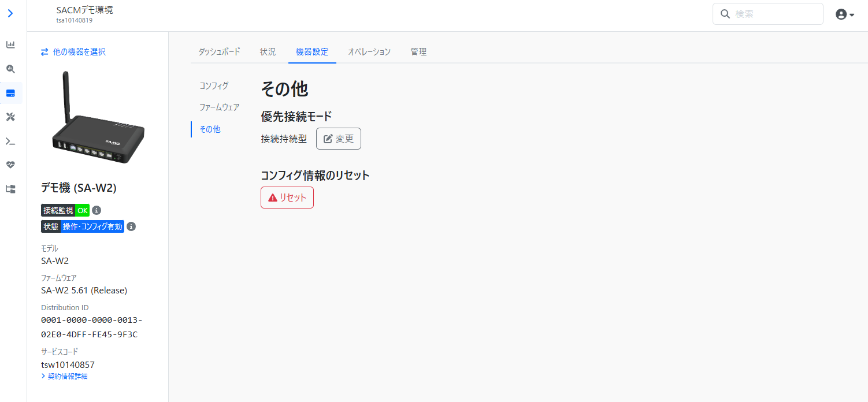
Task: Click the magnifier analytics sidebar icon
Action: pos(10,69)
